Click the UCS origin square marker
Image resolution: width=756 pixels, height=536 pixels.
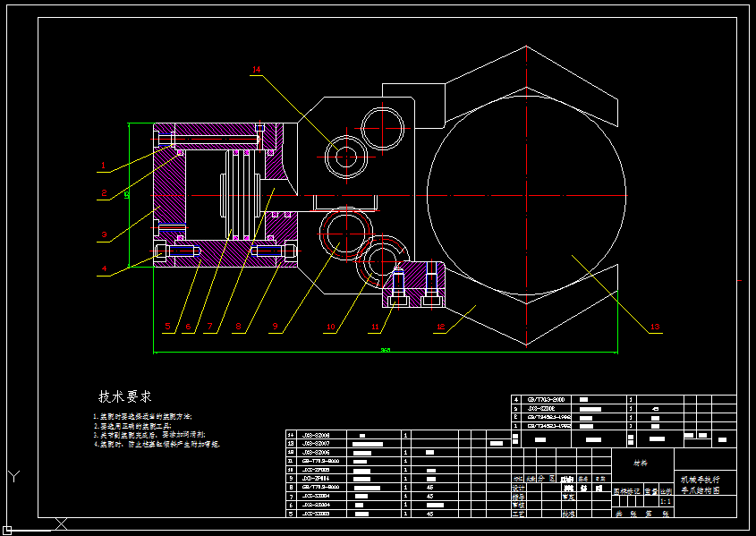click(7, 531)
